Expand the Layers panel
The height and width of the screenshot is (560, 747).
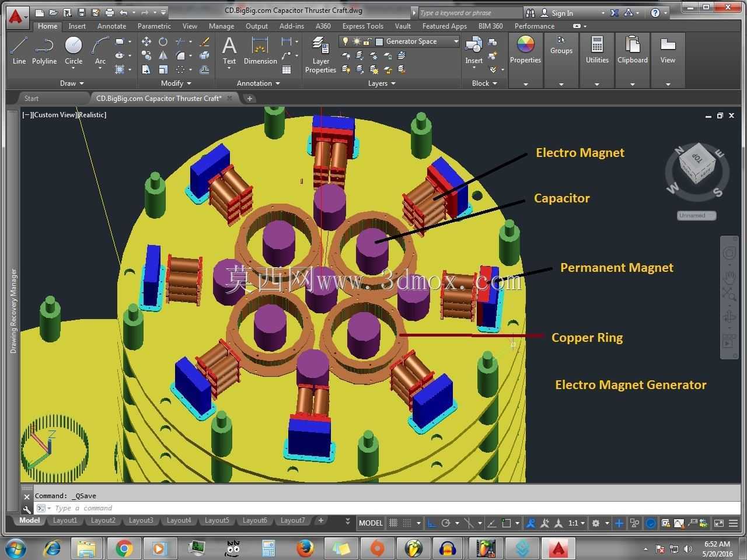(x=382, y=83)
